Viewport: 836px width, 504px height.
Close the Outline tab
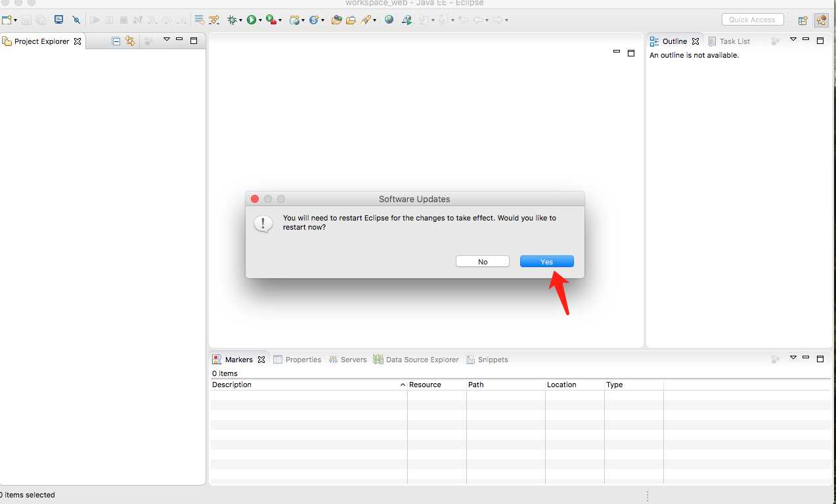[695, 41]
